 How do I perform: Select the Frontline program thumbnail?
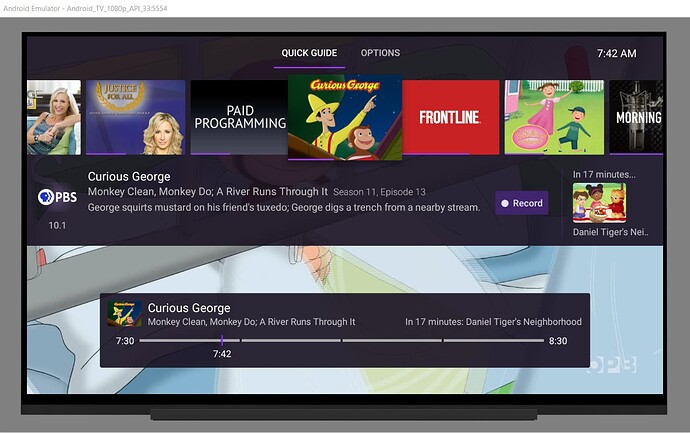point(450,117)
